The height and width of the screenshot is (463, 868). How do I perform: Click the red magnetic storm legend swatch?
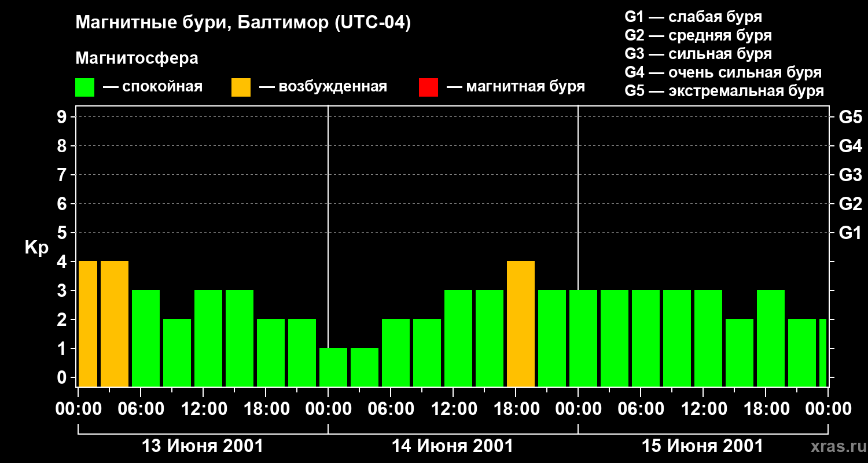point(428,87)
